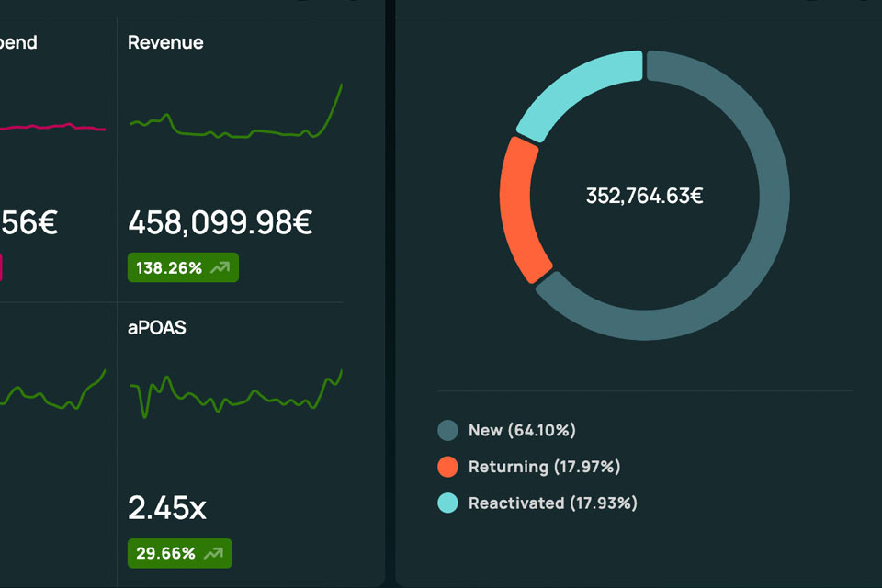Click the 352,764.63€ total in the donut center
The width and height of the screenshot is (882, 588).
click(x=645, y=196)
